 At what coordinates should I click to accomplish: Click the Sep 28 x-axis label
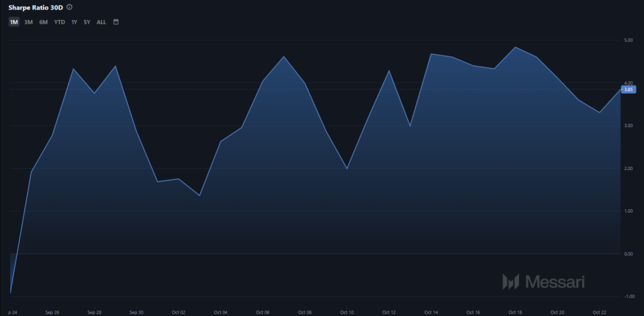tap(94, 312)
